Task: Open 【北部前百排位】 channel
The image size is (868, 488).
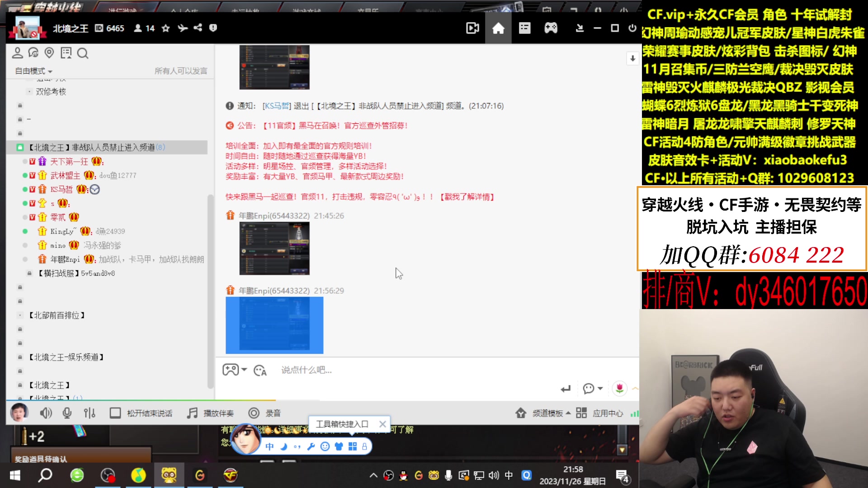Action: pyautogui.click(x=57, y=315)
